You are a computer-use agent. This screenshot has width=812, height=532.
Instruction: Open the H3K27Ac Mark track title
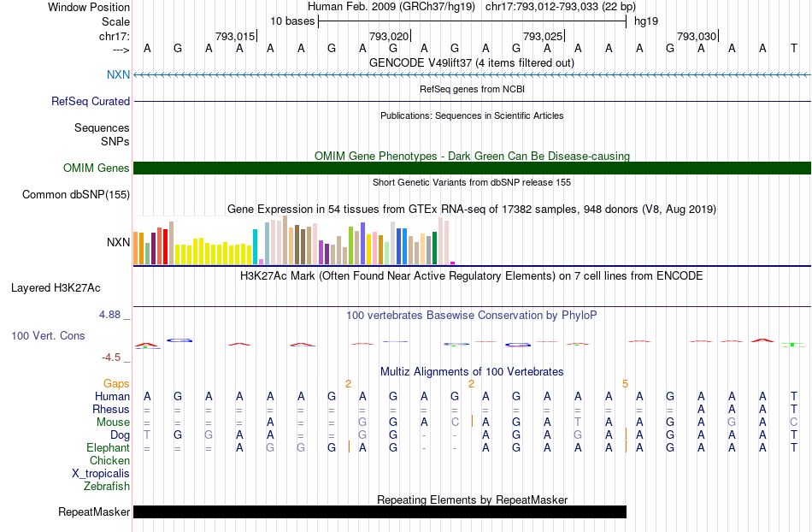pyautogui.click(x=471, y=275)
